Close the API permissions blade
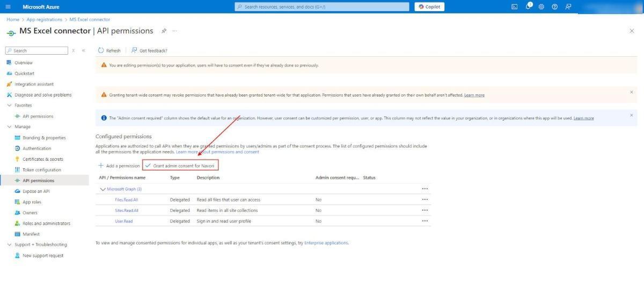 point(632,31)
